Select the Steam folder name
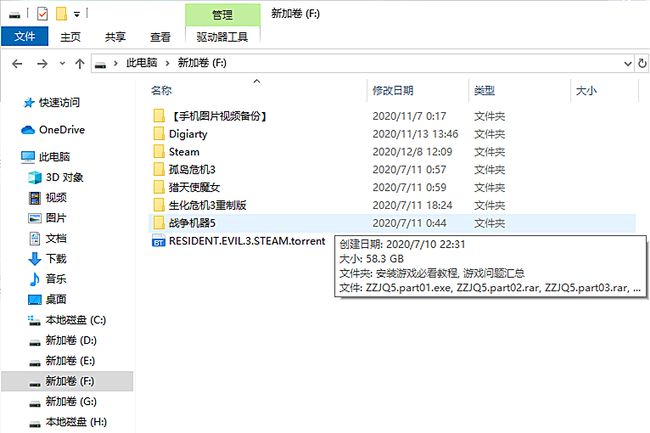This screenshot has width=650, height=433. (184, 152)
